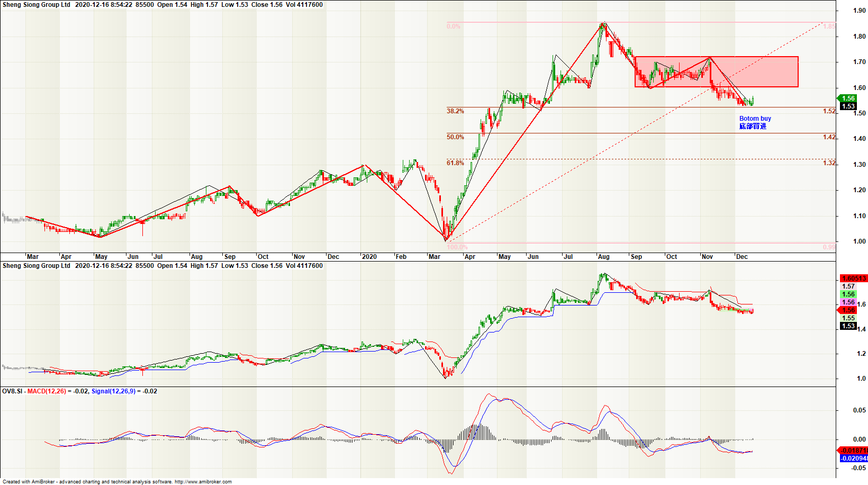Click the faded 100.0% Fibonacci label

(x=457, y=247)
